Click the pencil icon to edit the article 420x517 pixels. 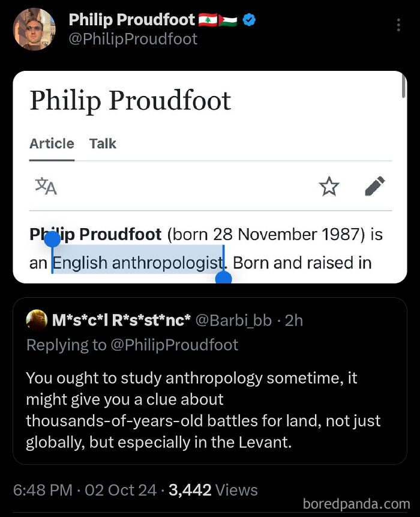click(x=376, y=186)
